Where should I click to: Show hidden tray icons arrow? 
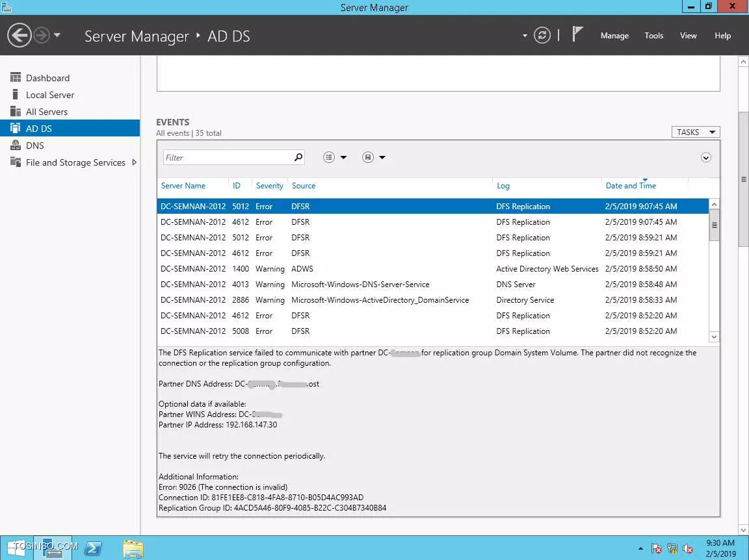640,548
